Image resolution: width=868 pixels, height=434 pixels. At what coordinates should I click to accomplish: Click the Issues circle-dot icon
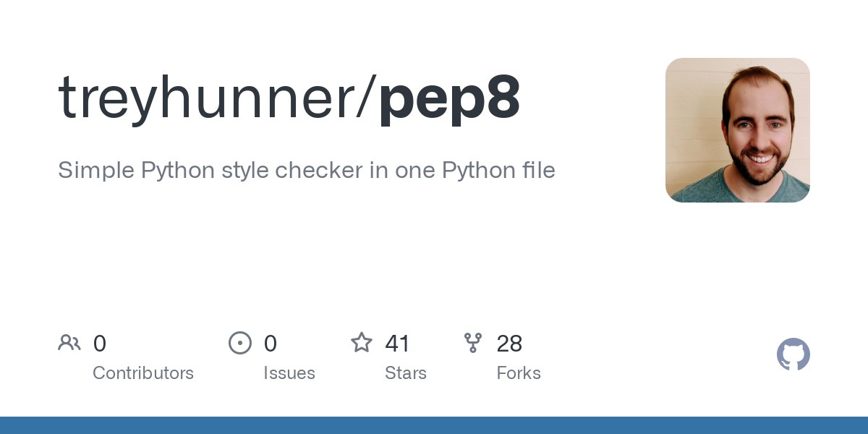pos(240,343)
